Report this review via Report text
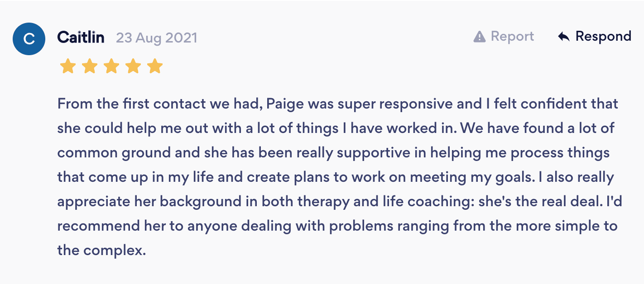Screen dimensions: 644x284 512,37
